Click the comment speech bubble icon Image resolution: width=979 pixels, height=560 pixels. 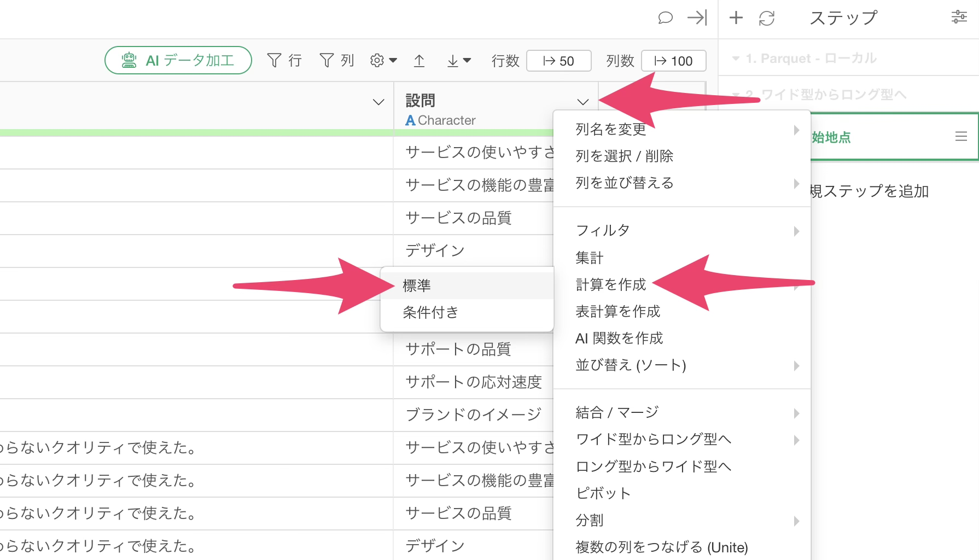(x=665, y=18)
